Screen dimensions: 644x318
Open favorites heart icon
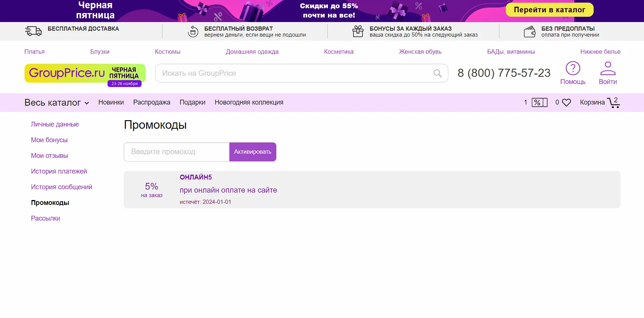click(x=566, y=103)
